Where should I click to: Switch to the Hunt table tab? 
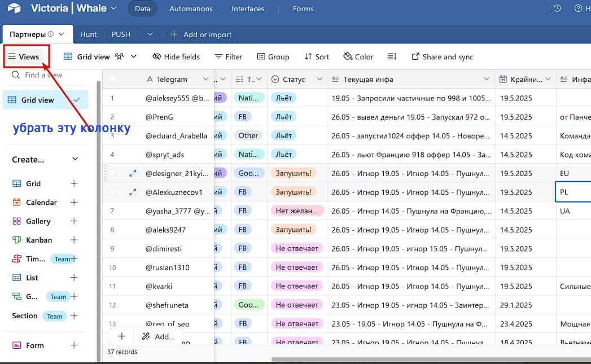pyautogui.click(x=89, y=34)
